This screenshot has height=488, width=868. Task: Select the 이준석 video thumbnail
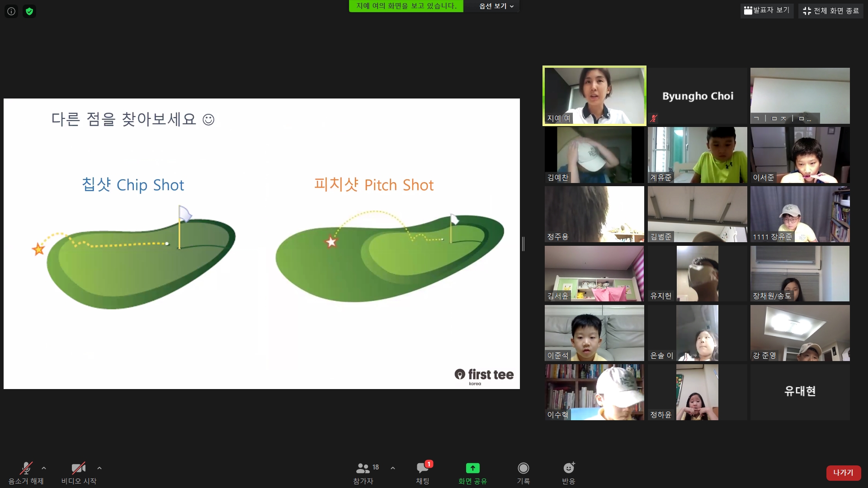pyautogui.click(x=594, y=333)
